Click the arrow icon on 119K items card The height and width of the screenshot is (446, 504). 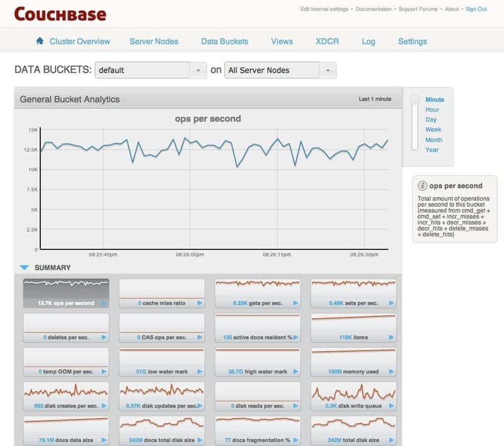[x=391, y=337]
